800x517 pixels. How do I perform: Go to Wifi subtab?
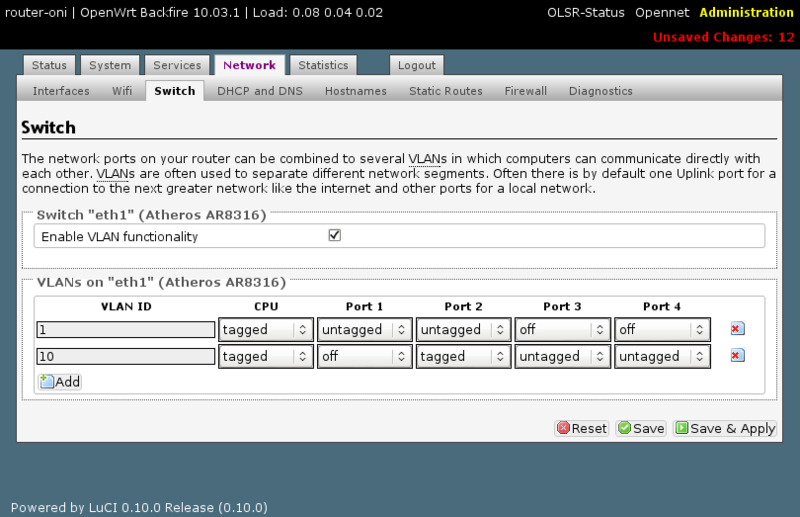click(122, 91)
